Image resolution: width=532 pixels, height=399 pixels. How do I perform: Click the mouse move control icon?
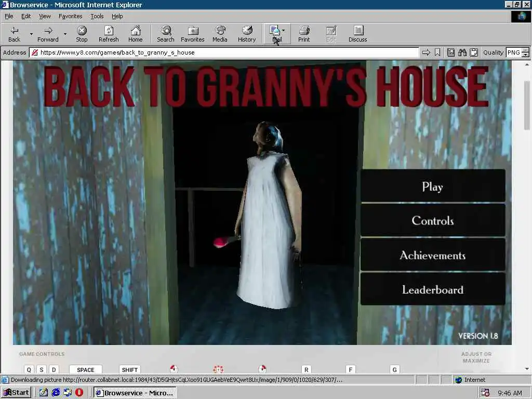(x=218, y=369)
